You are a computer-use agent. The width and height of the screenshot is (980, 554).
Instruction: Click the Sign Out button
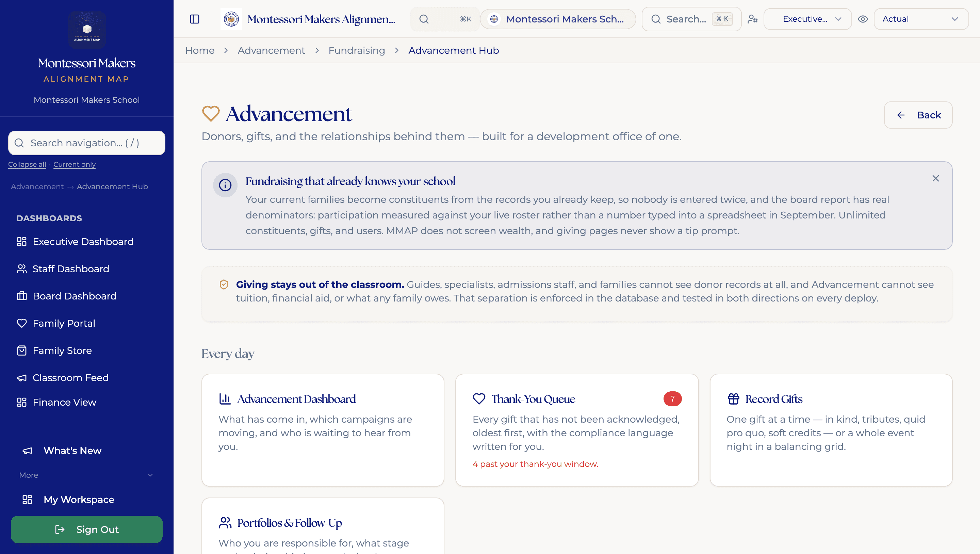(x=87, y=529)
